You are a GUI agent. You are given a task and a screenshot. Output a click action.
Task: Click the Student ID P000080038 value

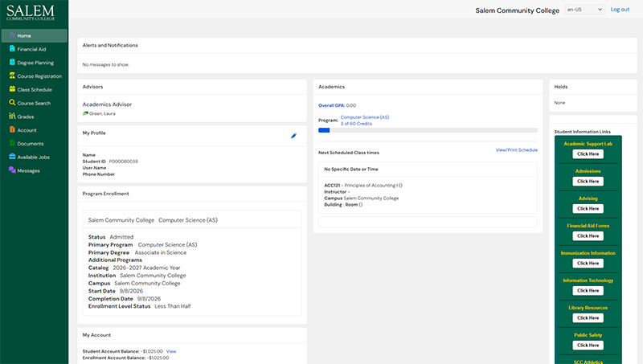(124, 162)
